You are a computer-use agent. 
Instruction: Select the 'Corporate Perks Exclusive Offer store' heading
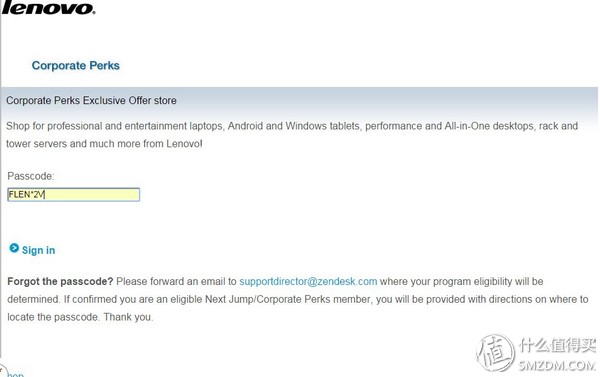(x=91, y=100)
